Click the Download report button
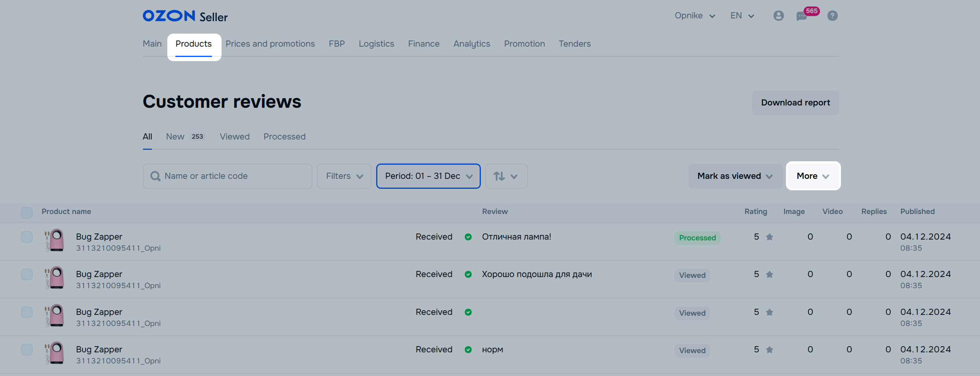The image size is (980, 376). coord(795,103)
